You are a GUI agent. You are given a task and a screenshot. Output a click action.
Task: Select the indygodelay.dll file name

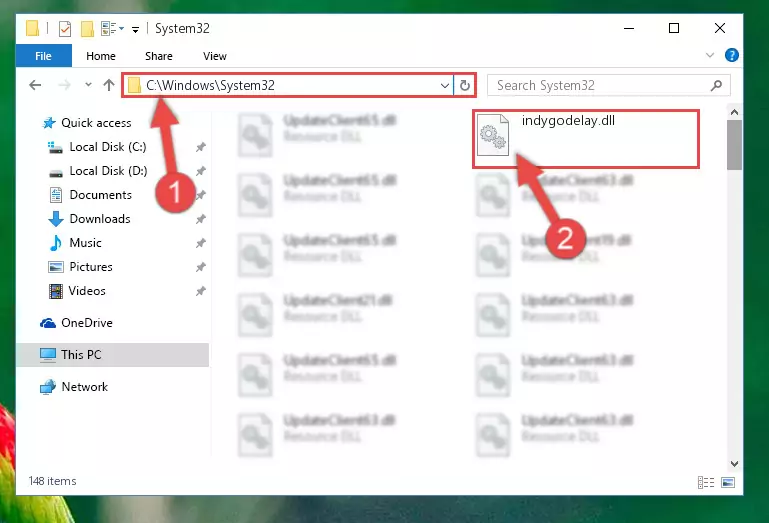[568, 121]
